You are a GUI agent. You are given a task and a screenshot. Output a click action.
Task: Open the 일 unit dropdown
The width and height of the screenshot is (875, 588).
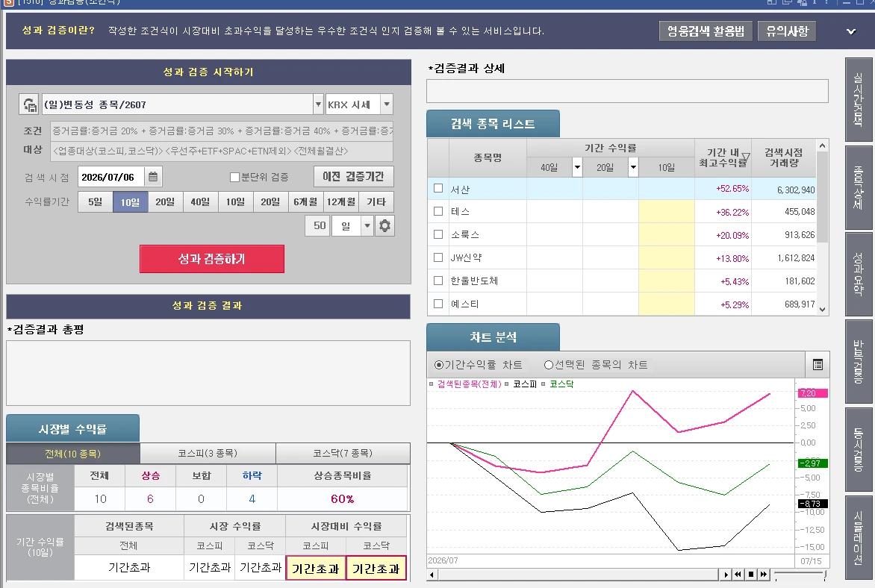tap(367, 226)
